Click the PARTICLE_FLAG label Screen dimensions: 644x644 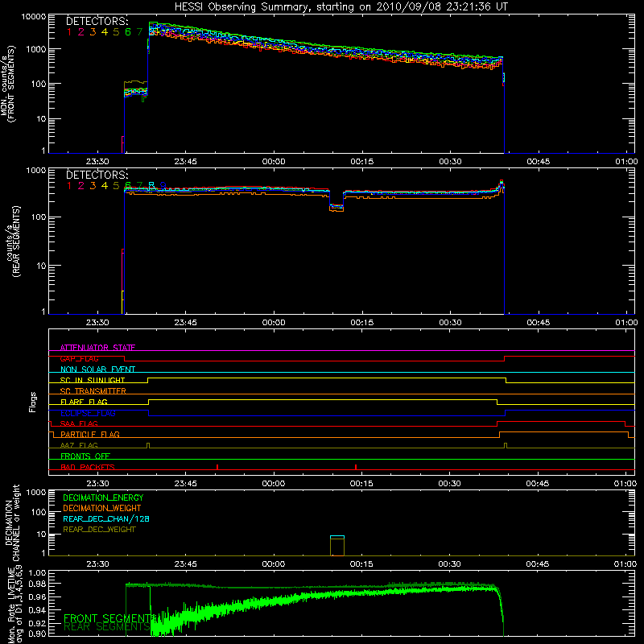pyautogui.click(x=90, y=434)
